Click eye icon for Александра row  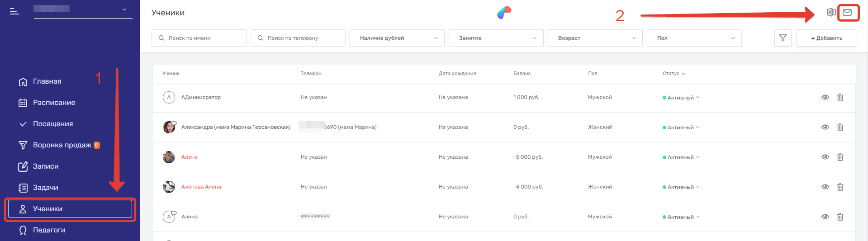[x=825, y=127]
